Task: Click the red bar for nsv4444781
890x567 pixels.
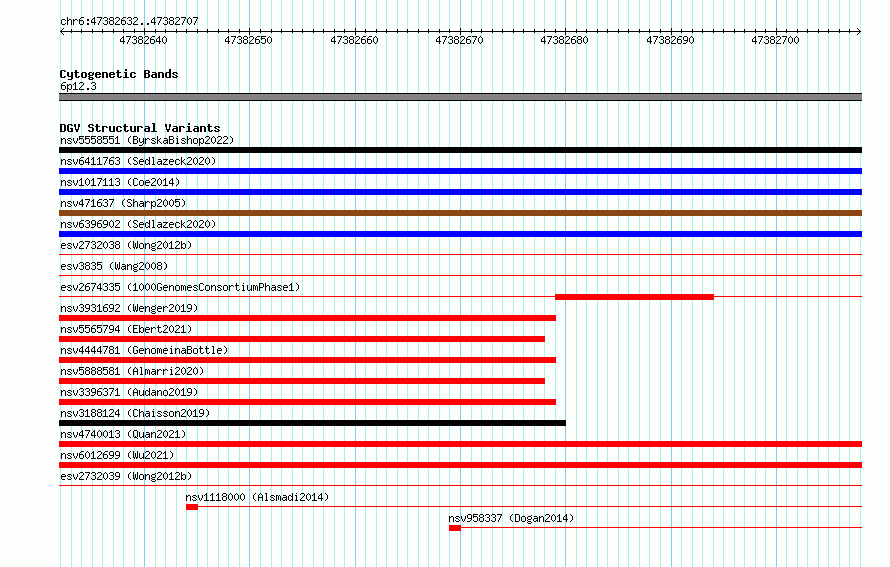Action: coord(307,360)
